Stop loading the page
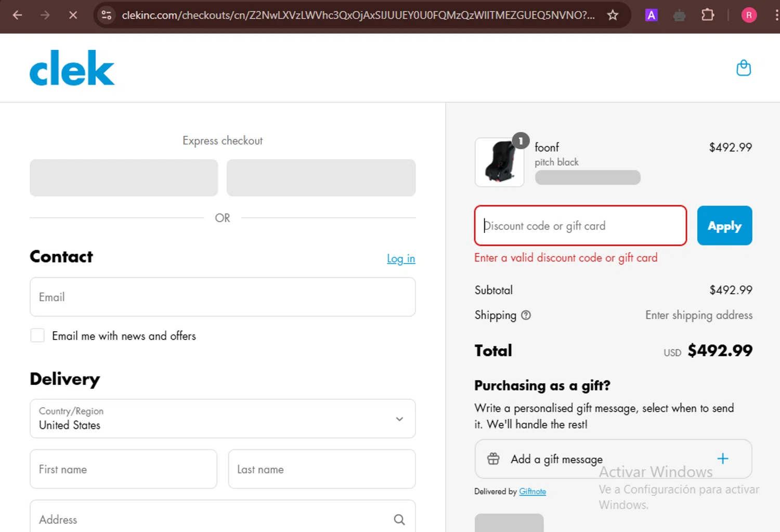780x532 pixels. click(73, 15)
